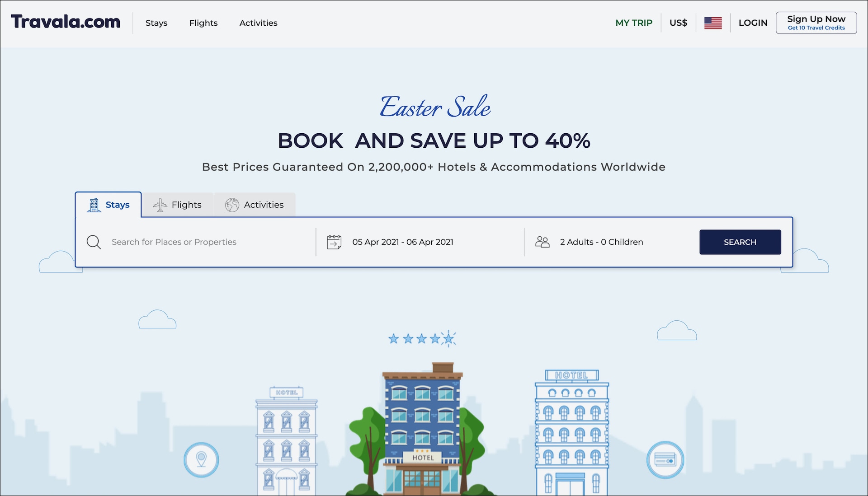Toggle the Flights search option
868x496 pixels.
coord(178,204)
